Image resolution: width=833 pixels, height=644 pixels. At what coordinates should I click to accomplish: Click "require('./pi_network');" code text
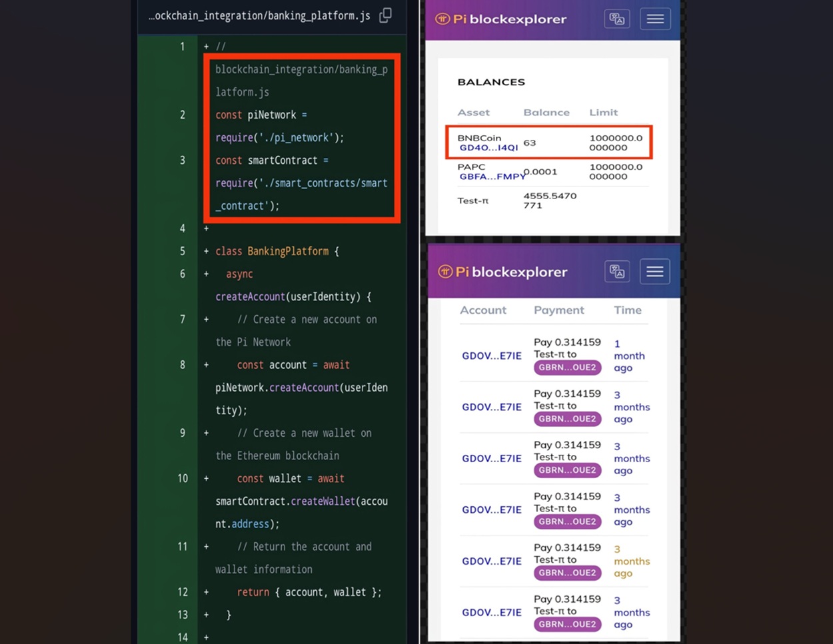[280, 137]
